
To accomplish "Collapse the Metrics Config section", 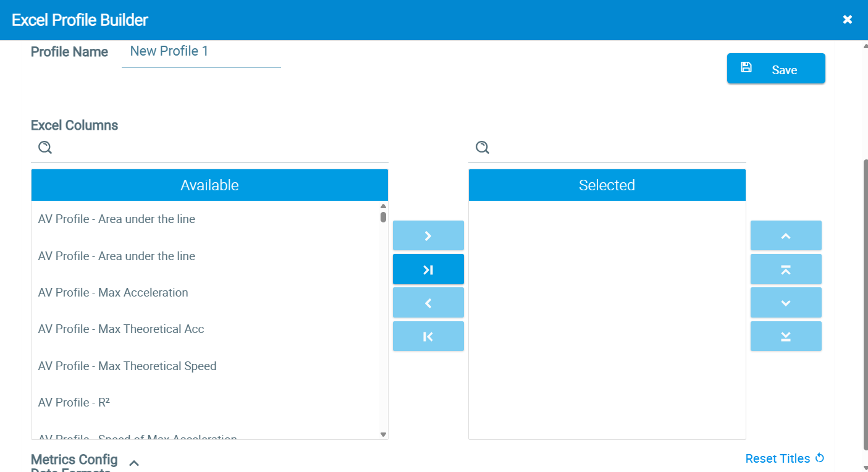I will [x=134, y=463].
